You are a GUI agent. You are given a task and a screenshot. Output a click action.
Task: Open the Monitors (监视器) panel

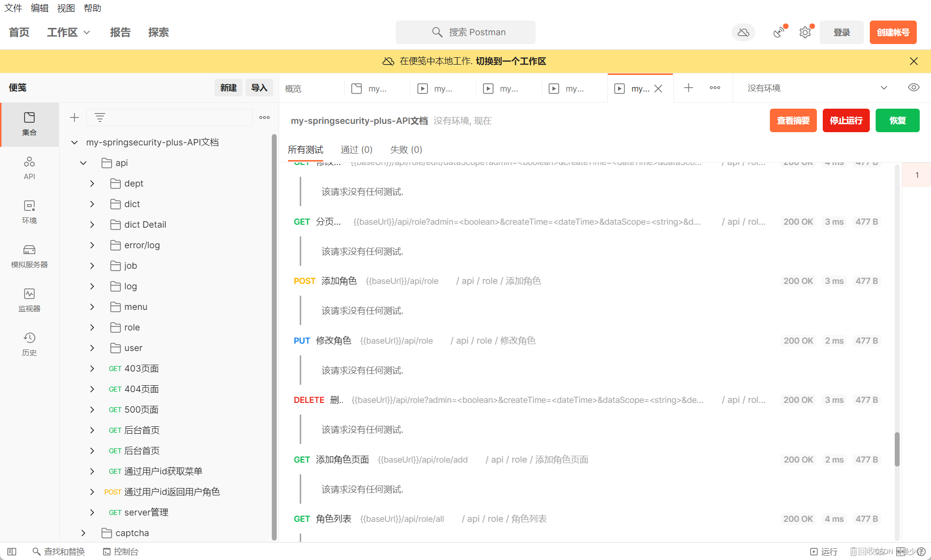[29, 300]
